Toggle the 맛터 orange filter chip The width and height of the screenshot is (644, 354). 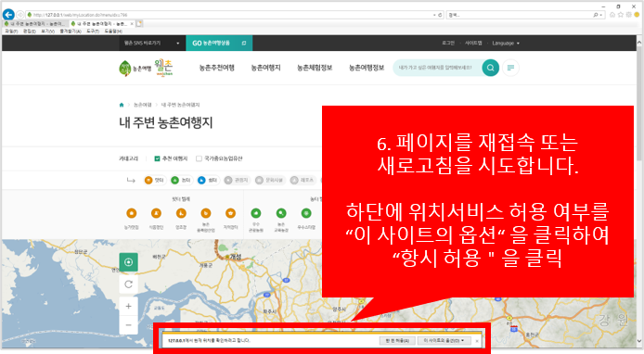(x=155, y=181)
